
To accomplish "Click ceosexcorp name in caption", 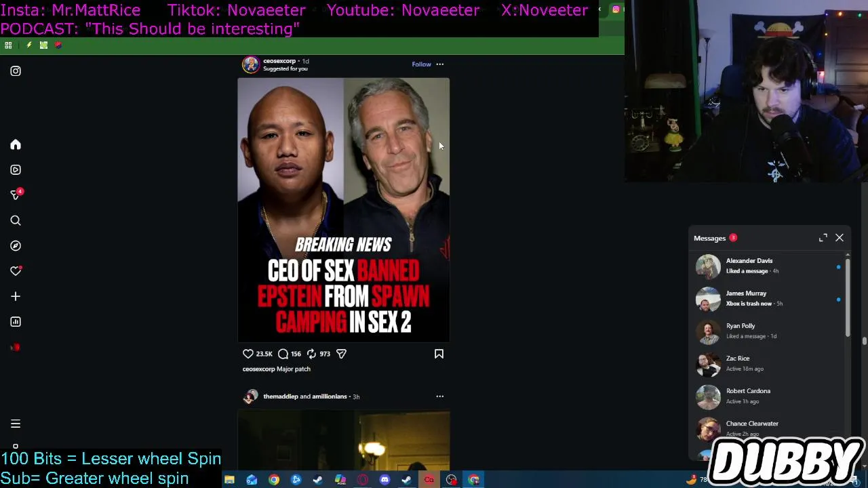I will (258, 369).
